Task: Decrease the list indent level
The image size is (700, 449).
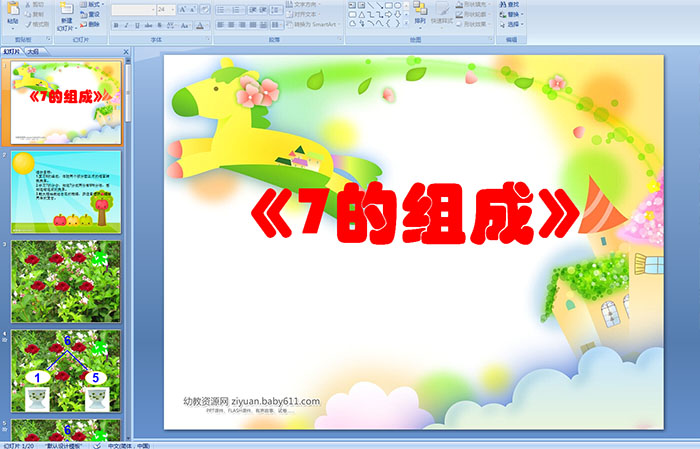Action: (x=253, y=9)
